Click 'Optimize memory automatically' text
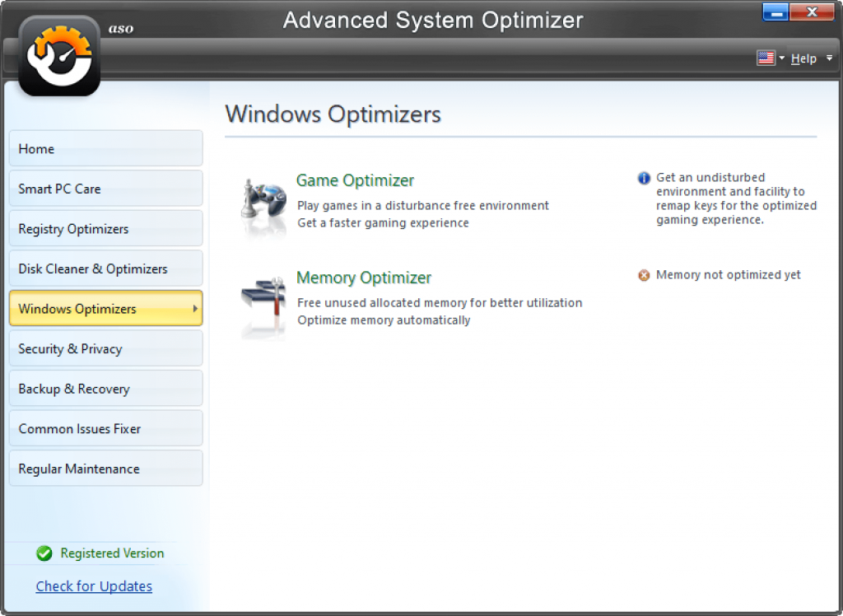Image resolution: width=843 pixels, height=616 pixels. click(x=384, y=320)
